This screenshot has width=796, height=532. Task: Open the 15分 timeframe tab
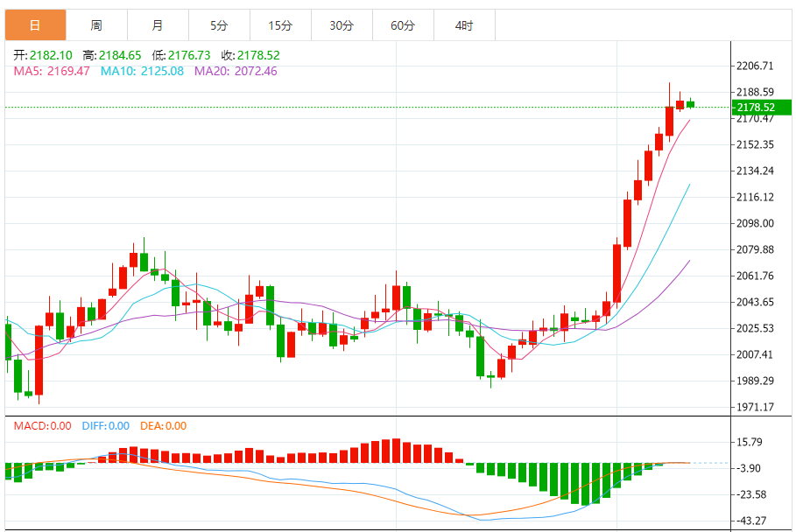point(281,24)
